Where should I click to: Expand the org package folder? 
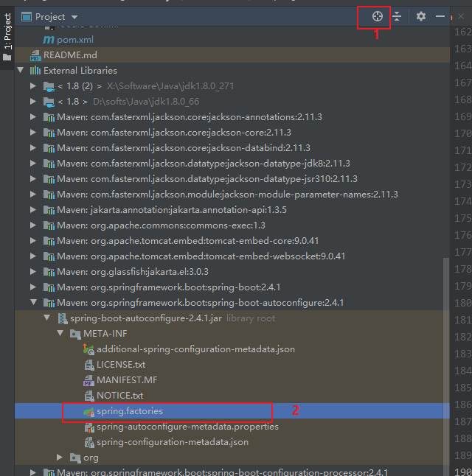point(60,457)
